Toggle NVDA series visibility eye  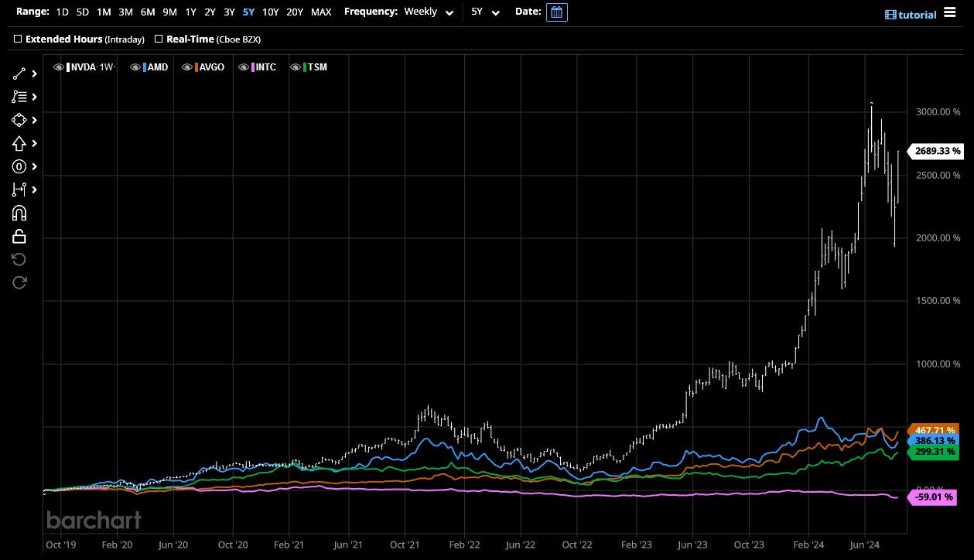tap(58, 67)
